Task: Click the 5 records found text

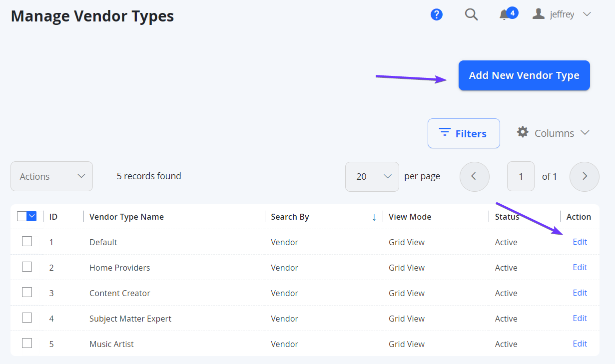Action: point(149,176)
